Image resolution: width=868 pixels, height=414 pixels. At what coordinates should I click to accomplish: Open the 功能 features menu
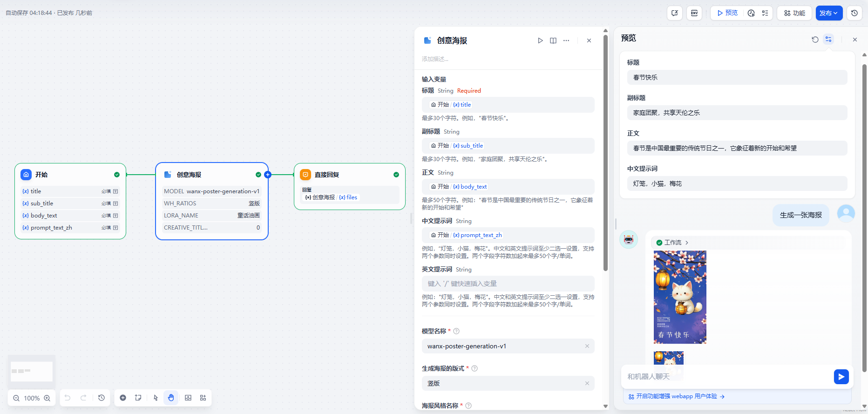point(794,13)
